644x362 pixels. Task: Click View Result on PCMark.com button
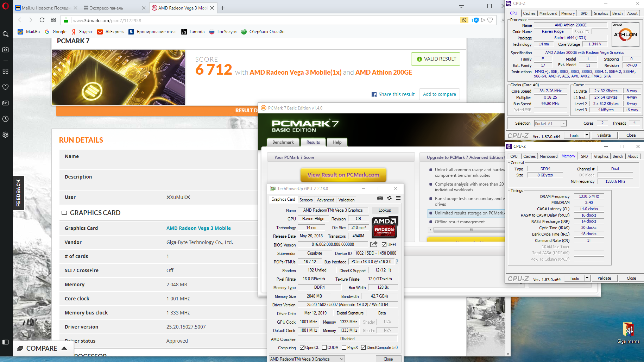343,175
